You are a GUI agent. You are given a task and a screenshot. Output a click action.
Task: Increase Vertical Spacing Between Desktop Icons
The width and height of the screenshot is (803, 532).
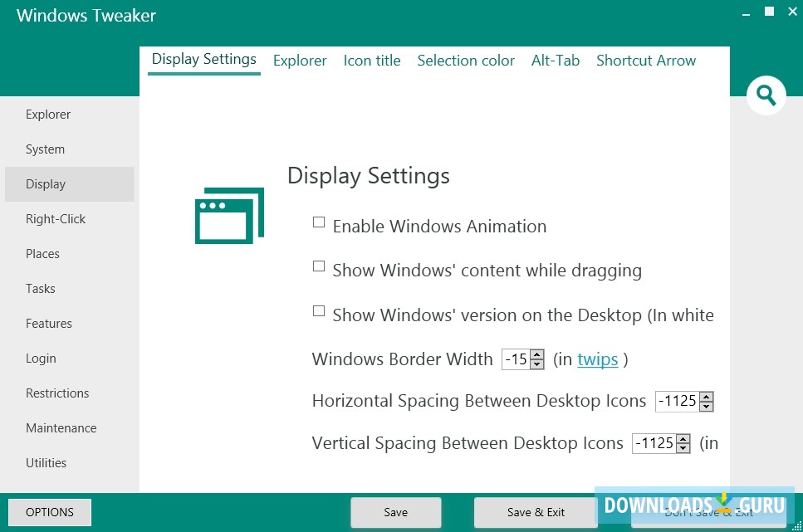tap(682, 438)
